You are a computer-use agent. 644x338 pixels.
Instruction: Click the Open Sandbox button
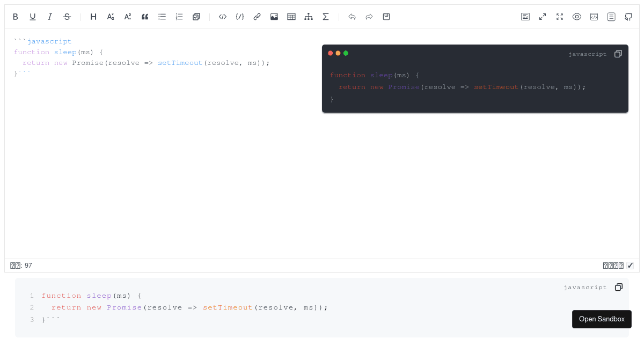[602, 319]
